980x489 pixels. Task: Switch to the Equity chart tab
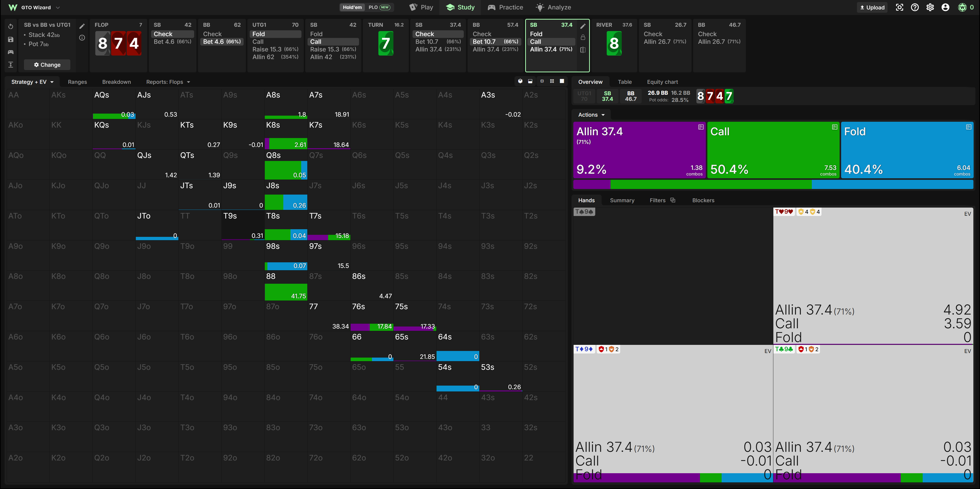(x=662, y=82)
